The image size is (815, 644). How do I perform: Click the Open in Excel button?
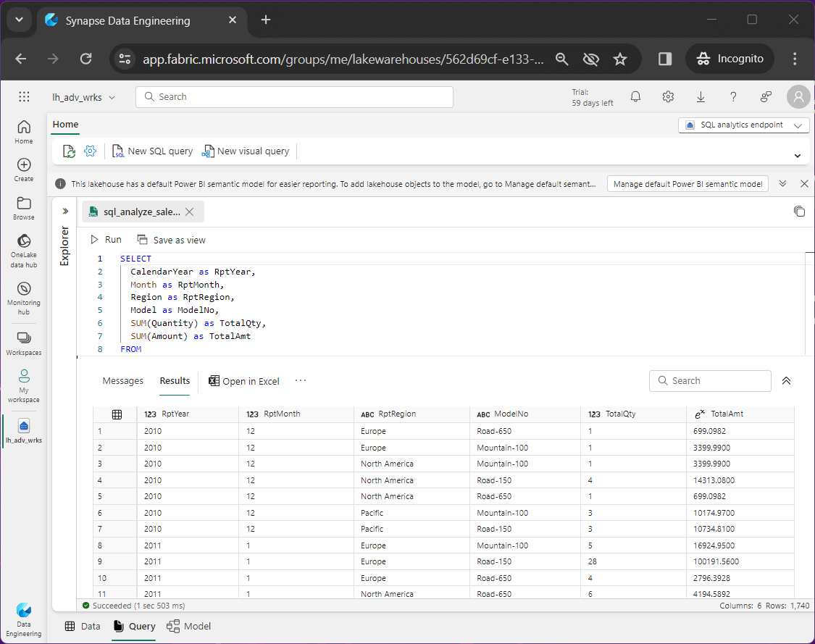tap(243, 381)
